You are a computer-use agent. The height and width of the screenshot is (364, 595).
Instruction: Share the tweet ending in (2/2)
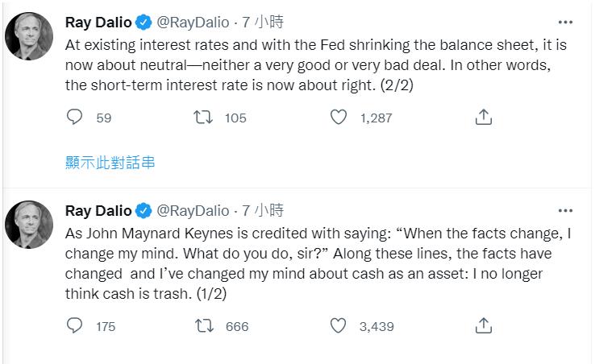(483, 118)
